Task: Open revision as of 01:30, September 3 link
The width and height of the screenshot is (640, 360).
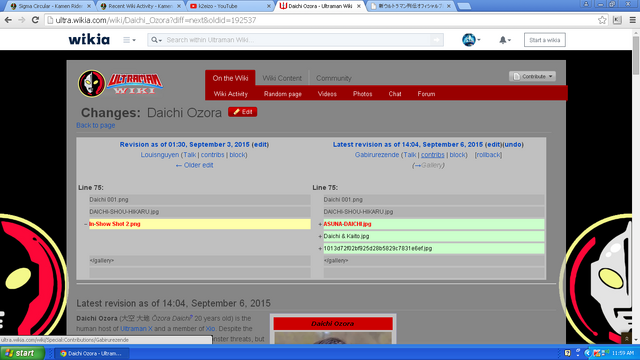Action: point(184,144)
